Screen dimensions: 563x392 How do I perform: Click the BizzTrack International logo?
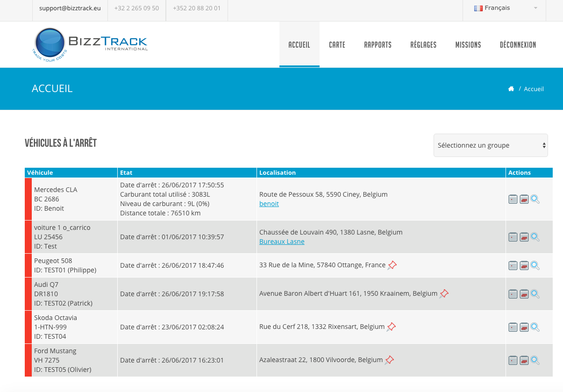pos(90,45)
